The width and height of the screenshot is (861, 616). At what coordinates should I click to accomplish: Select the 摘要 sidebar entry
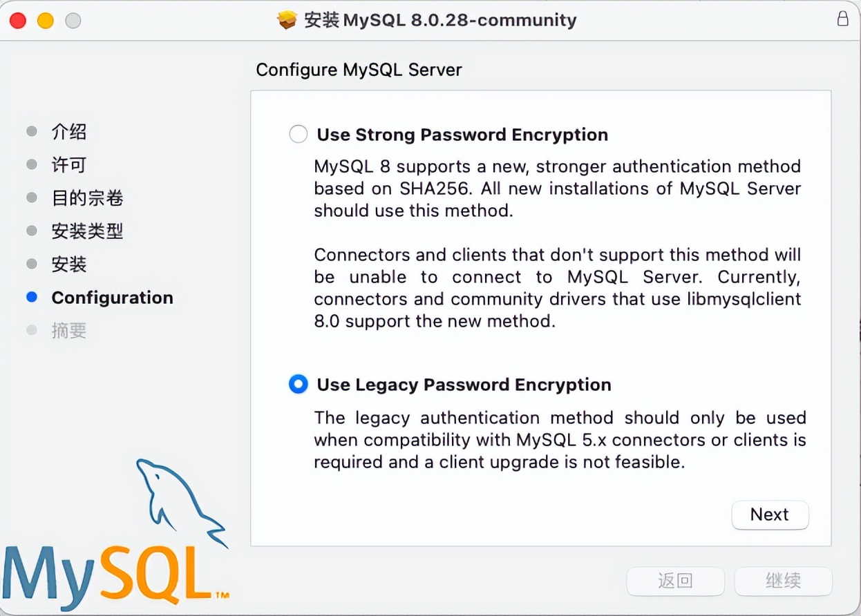click(x=68, y=330)
